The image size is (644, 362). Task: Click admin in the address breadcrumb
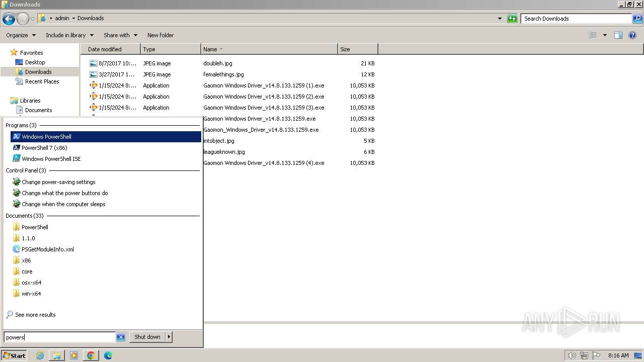[62, 18]
